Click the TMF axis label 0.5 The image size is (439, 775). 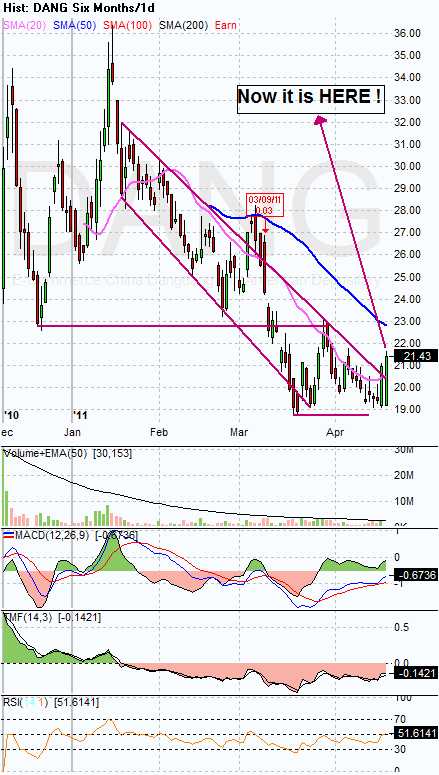(402, 627)
